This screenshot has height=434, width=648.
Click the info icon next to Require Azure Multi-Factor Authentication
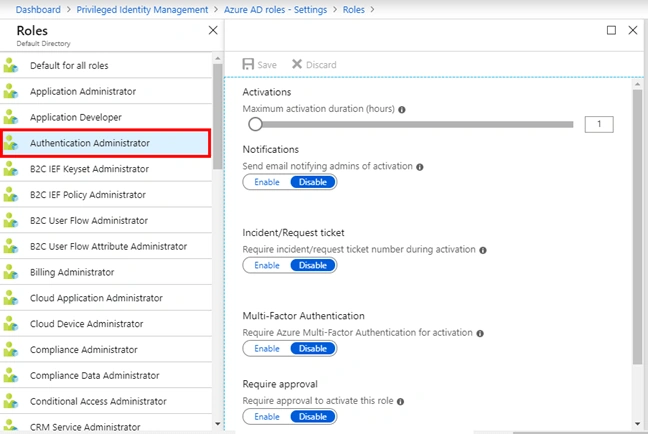pyautogui.click(x=480, y=333)
